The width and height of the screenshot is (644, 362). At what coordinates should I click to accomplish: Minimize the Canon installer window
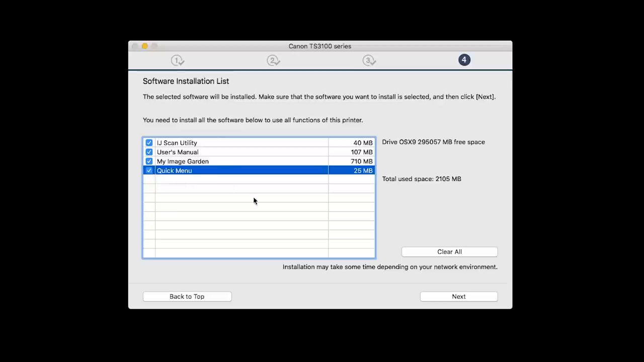click(144, 46)
